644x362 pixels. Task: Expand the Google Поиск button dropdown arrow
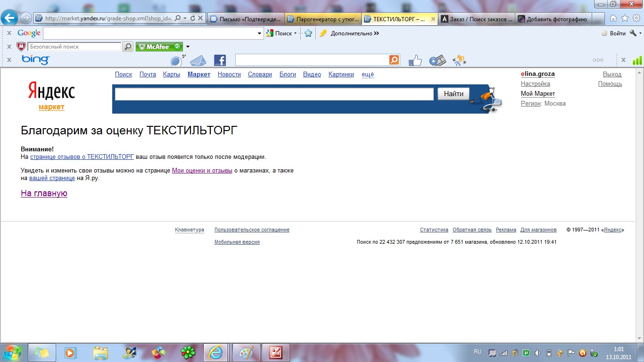295,33
